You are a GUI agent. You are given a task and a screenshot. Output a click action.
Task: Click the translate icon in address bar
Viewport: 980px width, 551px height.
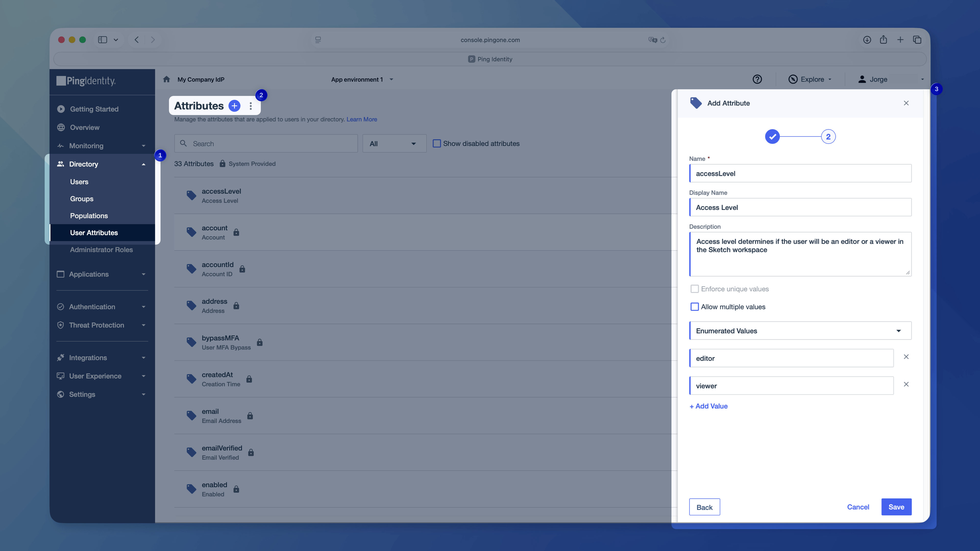pyautogui.click(x=653, y=40)
